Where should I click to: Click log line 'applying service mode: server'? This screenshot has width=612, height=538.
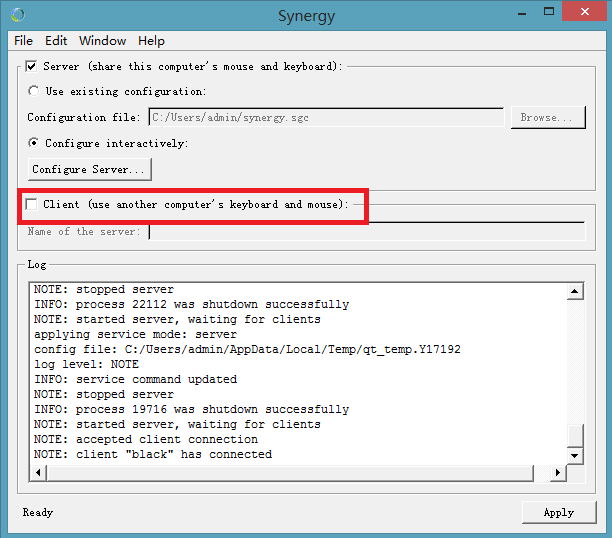tap(135, 334)
